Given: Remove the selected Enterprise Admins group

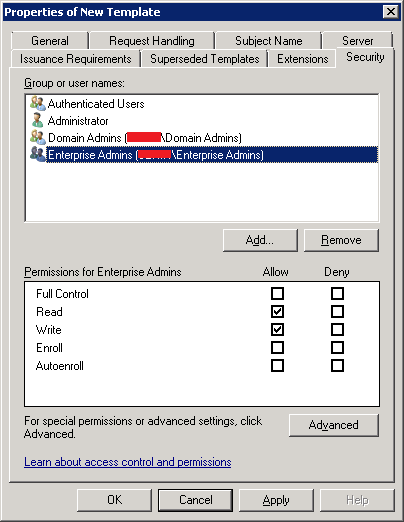Looking at the screenshot, I should click(341, 240).
